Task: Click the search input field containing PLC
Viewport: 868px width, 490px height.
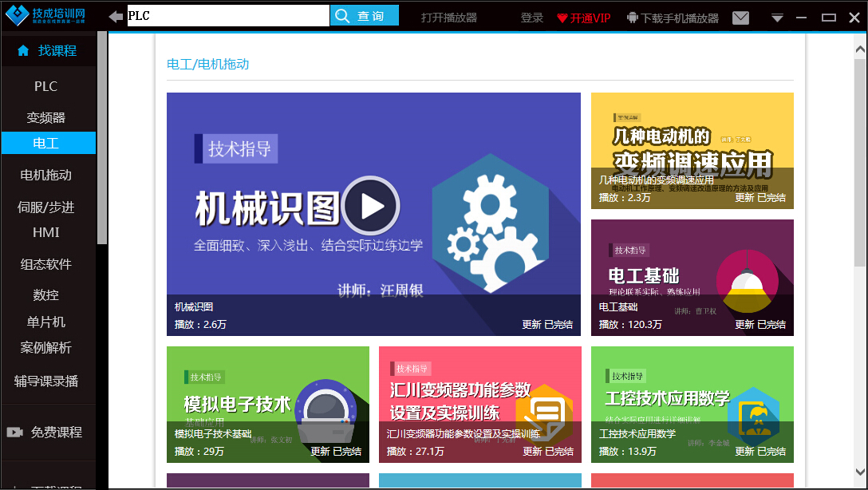Action: (x=227, y=16)
